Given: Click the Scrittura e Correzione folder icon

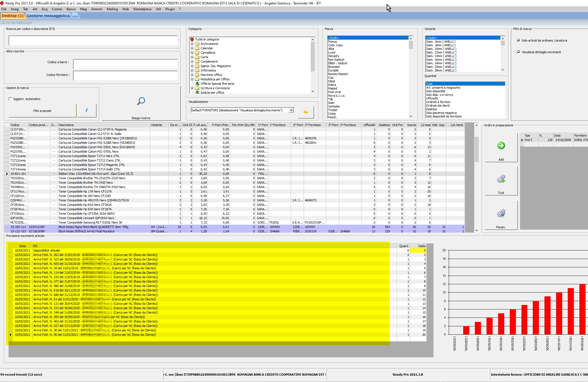Looking at the screenshot, I should [197, 88].
